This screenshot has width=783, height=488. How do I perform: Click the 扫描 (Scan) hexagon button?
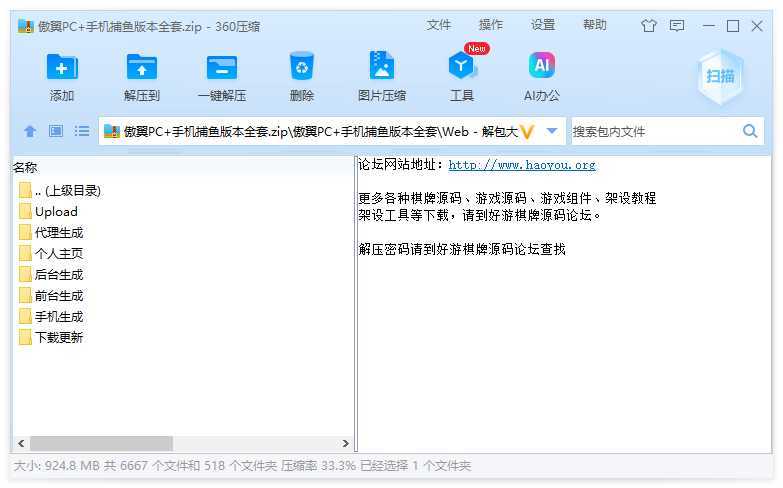pos(719,76)
